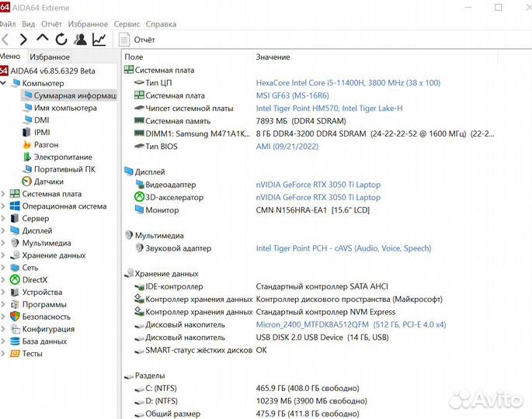Expand DirectX tree node
The image size is (532, 419).
[x=3, y=279]
